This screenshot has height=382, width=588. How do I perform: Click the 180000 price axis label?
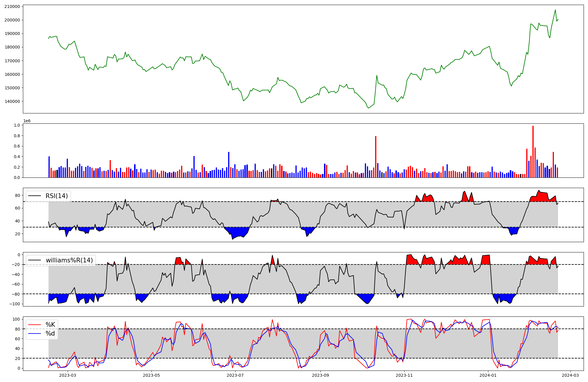coord(12,47)
